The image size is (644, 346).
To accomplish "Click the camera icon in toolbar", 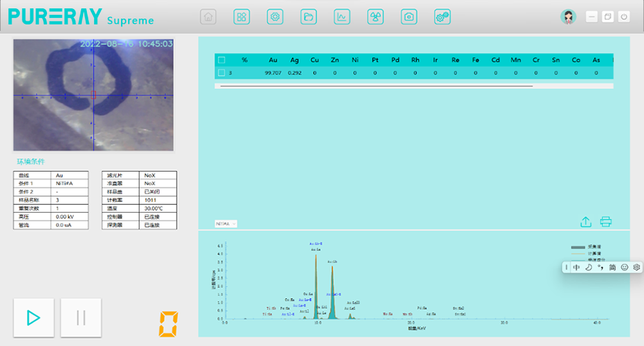I will click(x=409, y=17).
